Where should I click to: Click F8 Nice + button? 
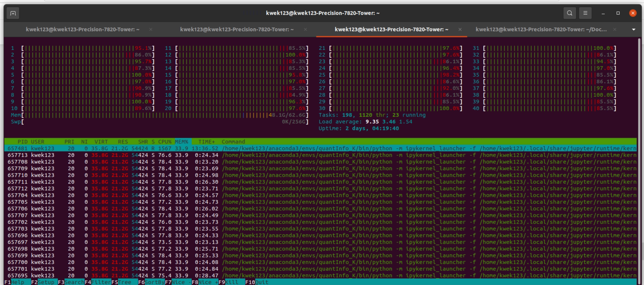205,282
